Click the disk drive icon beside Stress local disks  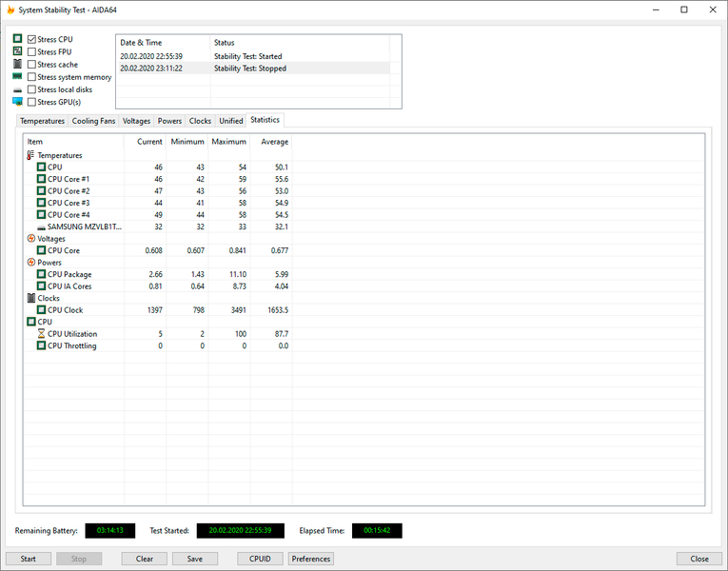pyautogui.click(x=18, y=89)
